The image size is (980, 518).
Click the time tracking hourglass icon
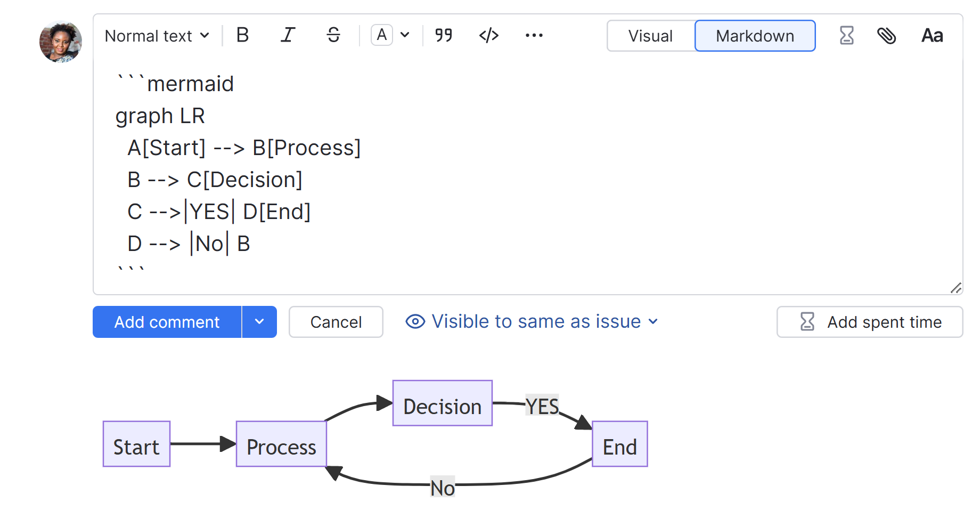coord(846,35)
